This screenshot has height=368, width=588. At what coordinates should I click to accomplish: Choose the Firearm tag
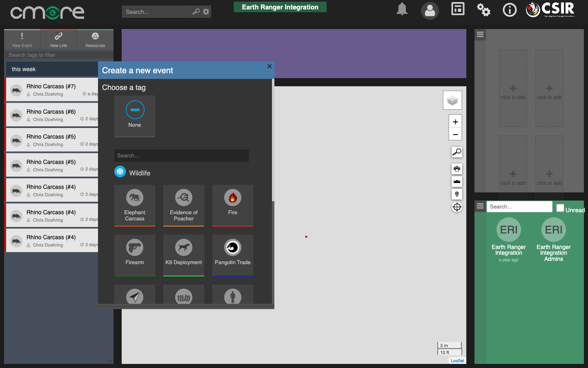pos(135,255)
